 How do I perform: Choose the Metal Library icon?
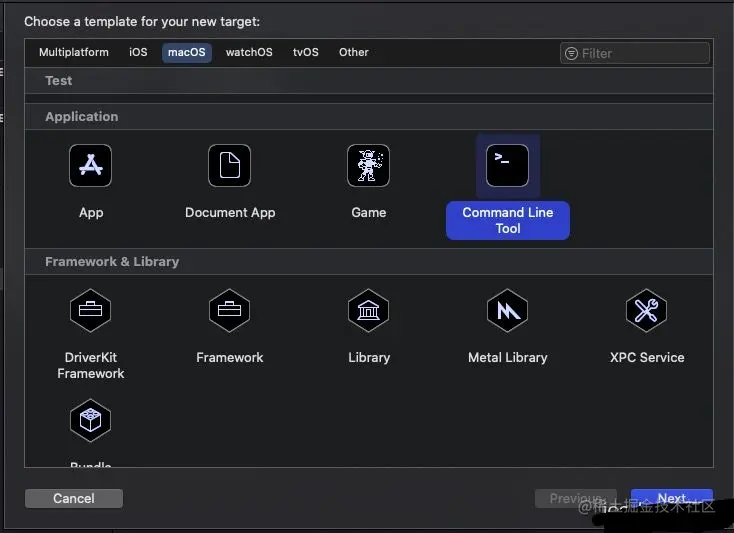507,310
